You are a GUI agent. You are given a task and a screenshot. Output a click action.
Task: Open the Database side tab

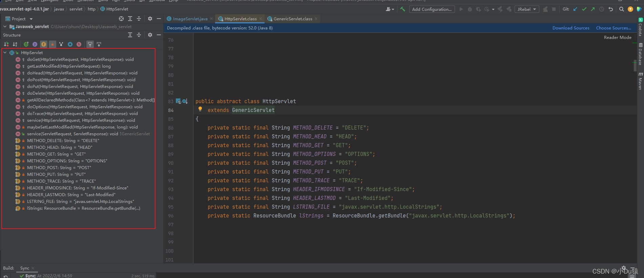640,54
